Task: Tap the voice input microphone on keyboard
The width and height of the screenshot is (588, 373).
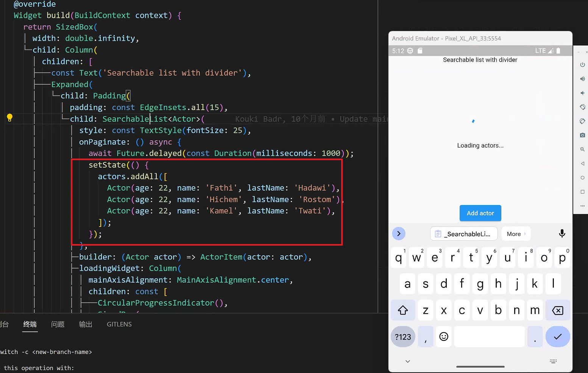Action: pos(562,233)
